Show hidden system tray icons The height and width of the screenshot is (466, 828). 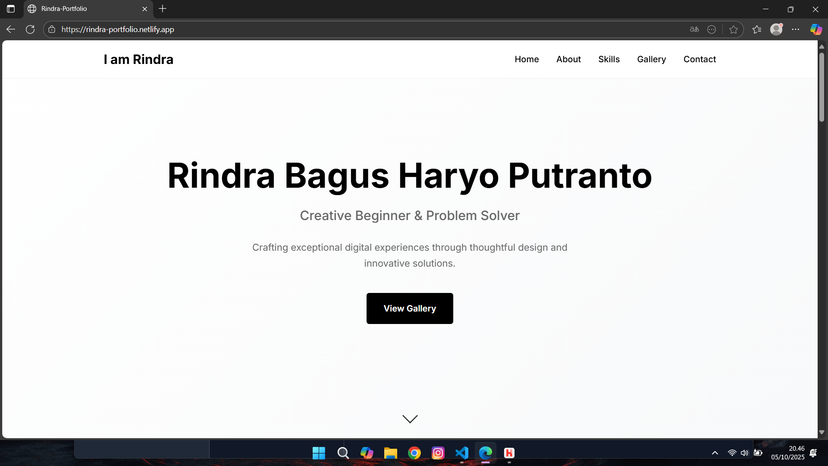click(x=715, y=453)
